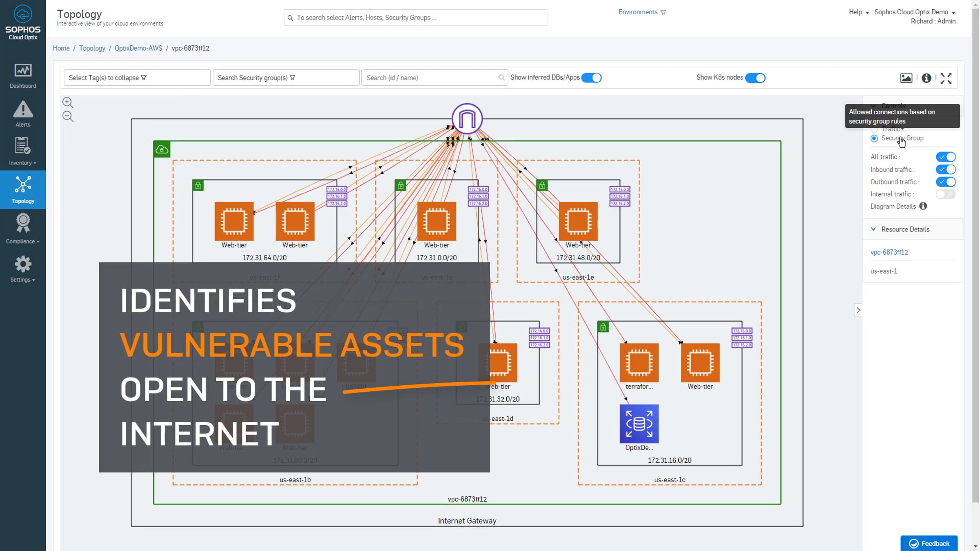Click the us-east-1e zone label
The width and height of the screenshot is (980, 551).
point(578,277)
